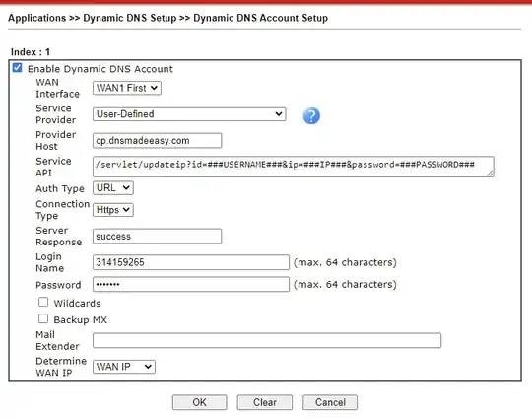Image resolution: width=532 pixels, height=419 pixels.
Task: Open the Connection Type Https dropdown
Action: coord(113,210)
